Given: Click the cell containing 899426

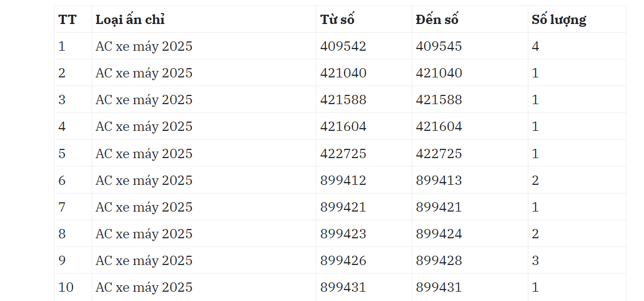Looking at the screenshot, I should click(x=364, y=260).
